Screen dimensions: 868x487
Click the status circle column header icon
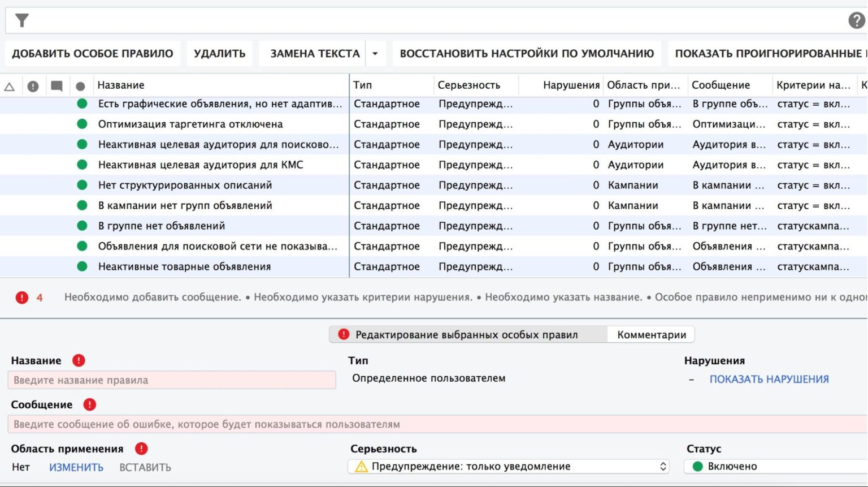point(80,85)
